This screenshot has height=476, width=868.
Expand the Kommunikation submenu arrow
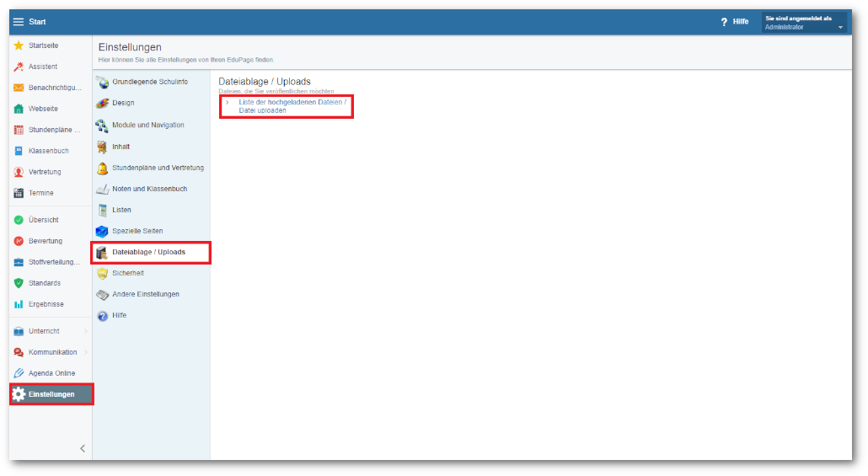[x=86, y=352]
